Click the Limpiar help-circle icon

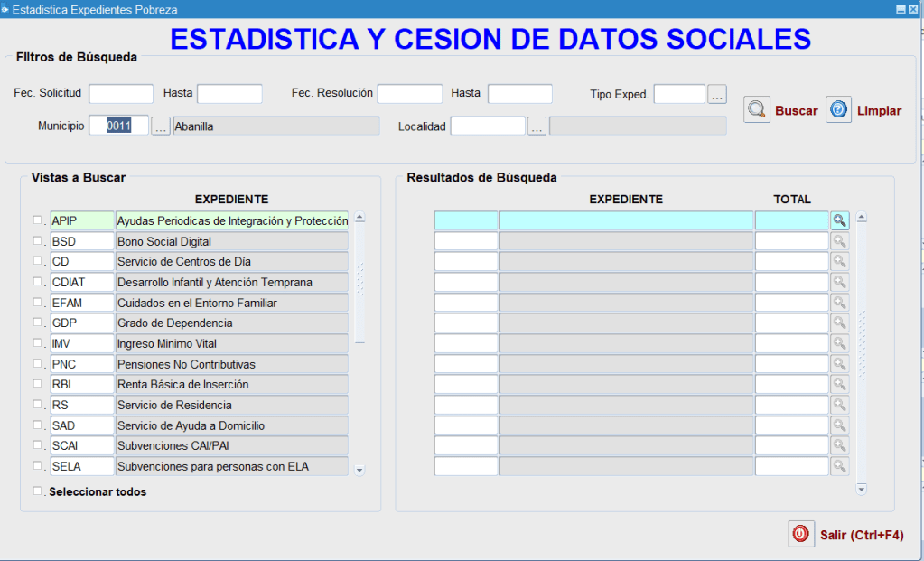click(838, 109)
